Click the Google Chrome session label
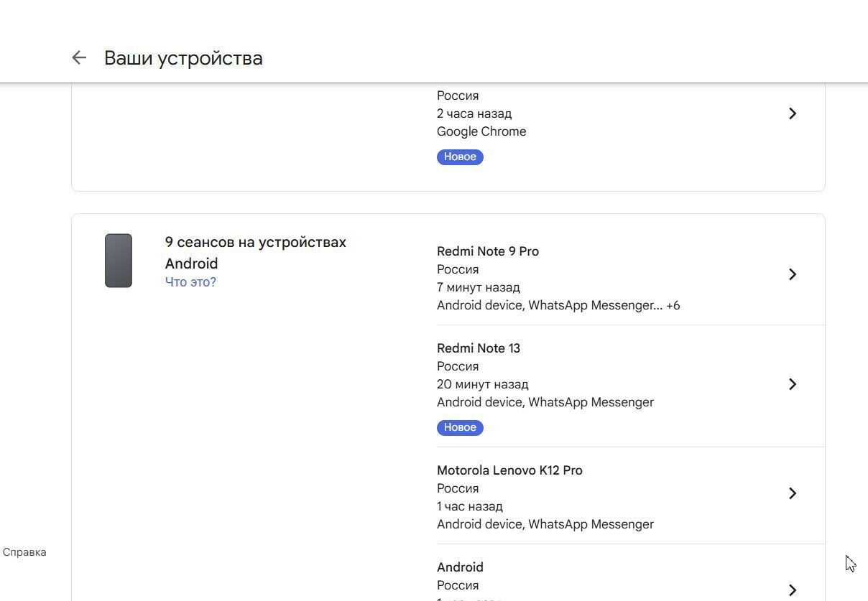Image resolution: width=868 pixels, height=601 pixels. [x=481, y=131]
